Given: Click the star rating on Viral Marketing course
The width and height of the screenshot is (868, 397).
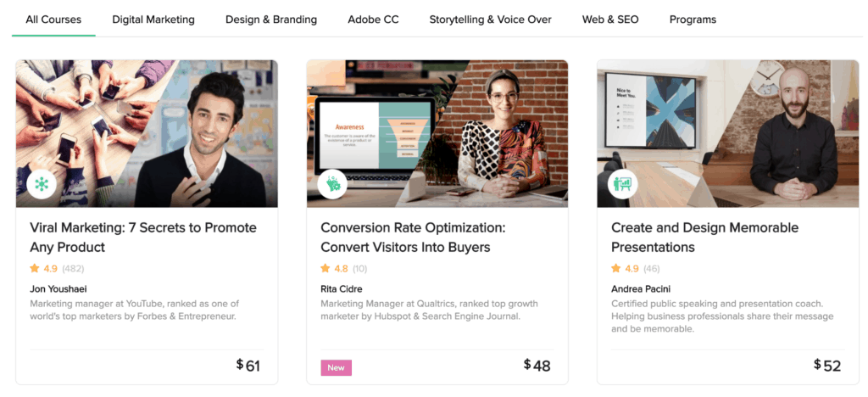Looking at the screenshot, I should (35, 268).
